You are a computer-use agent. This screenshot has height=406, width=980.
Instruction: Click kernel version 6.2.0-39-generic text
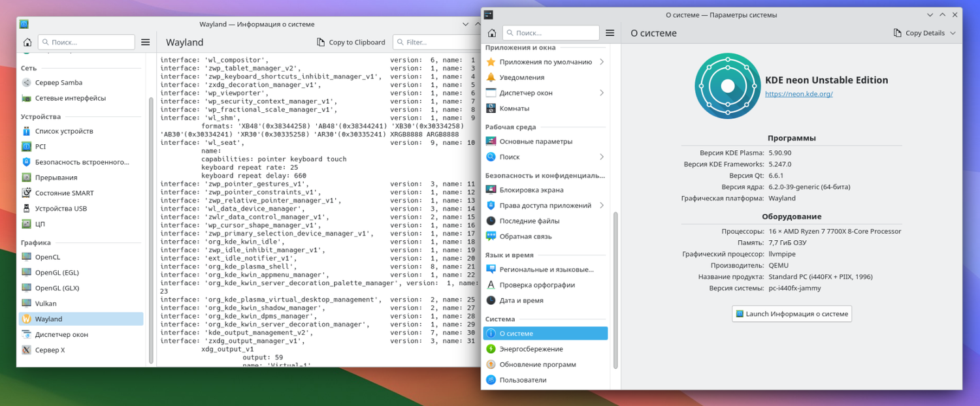(x=809, y=187)
